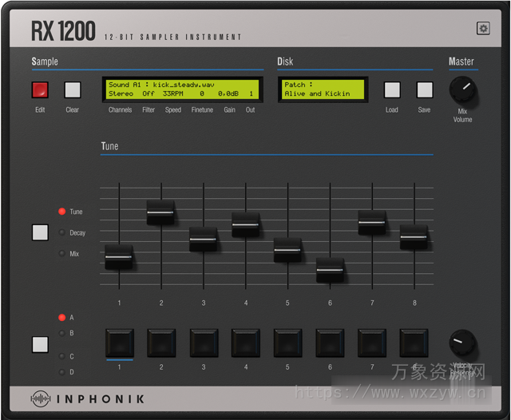Trigger drum pad 7
511x420 pixels.
click(372, 343)
